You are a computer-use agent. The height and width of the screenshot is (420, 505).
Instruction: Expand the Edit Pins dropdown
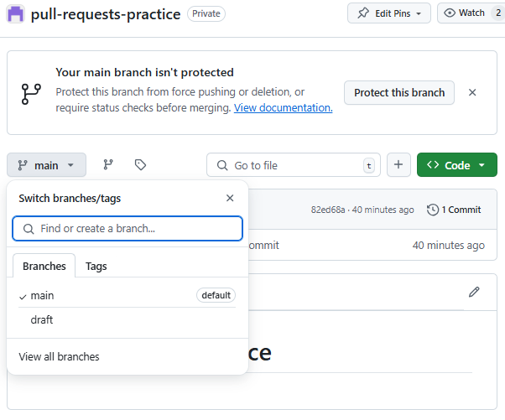click(x=389, y=13)
